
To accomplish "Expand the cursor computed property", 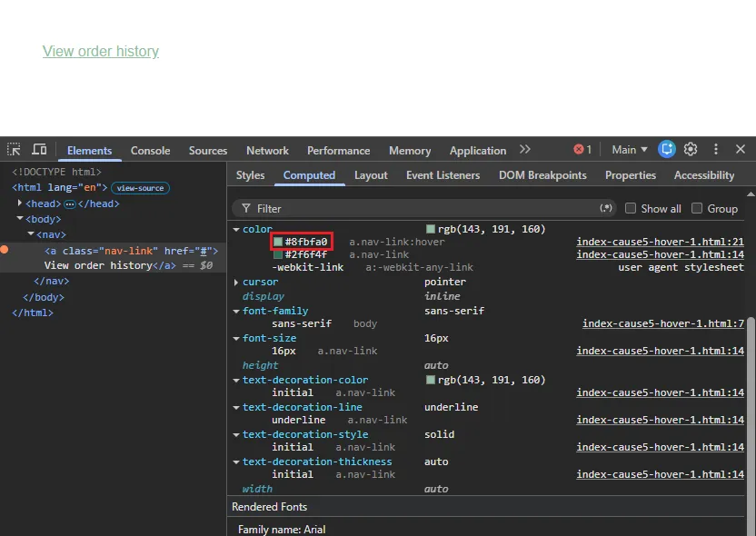I will pos(236,282).
